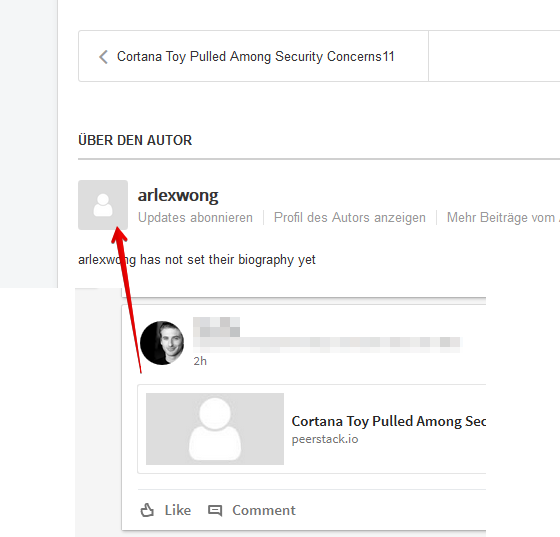
Task: Click the 2h timestamp on the post
Action: pyautogui.click(x=200, y=361)
